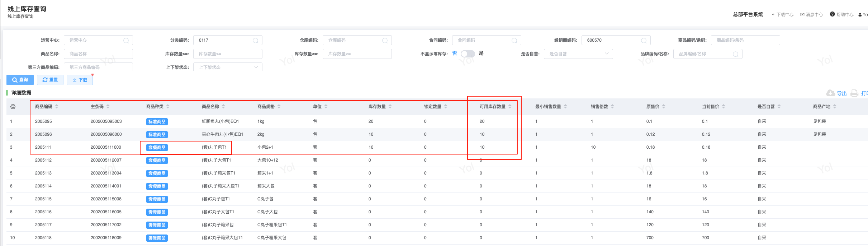
Task: Open the 品牌编码/名称 selector field
Action: point(707,54)
